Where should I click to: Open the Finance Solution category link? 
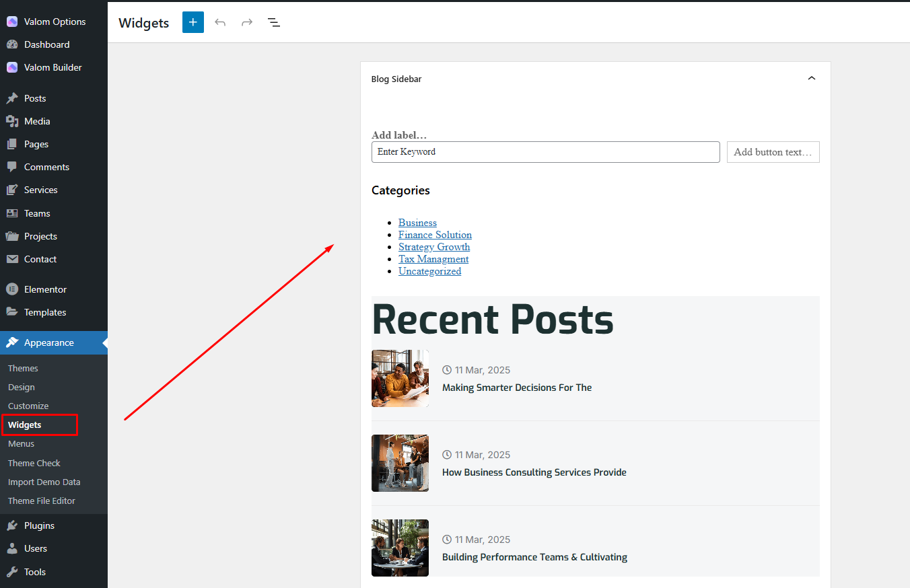435,235
